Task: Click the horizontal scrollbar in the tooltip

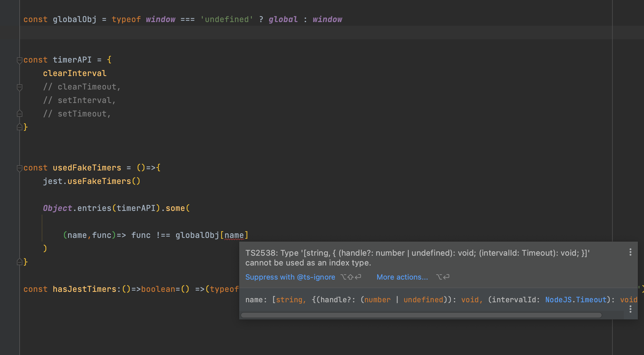Action: (x=420, y=315)
